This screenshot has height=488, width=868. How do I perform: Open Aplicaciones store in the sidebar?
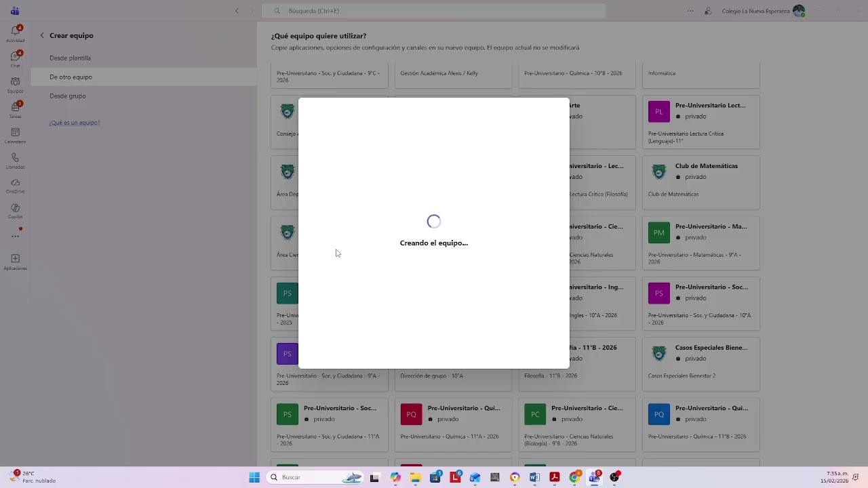pos(15,262)
